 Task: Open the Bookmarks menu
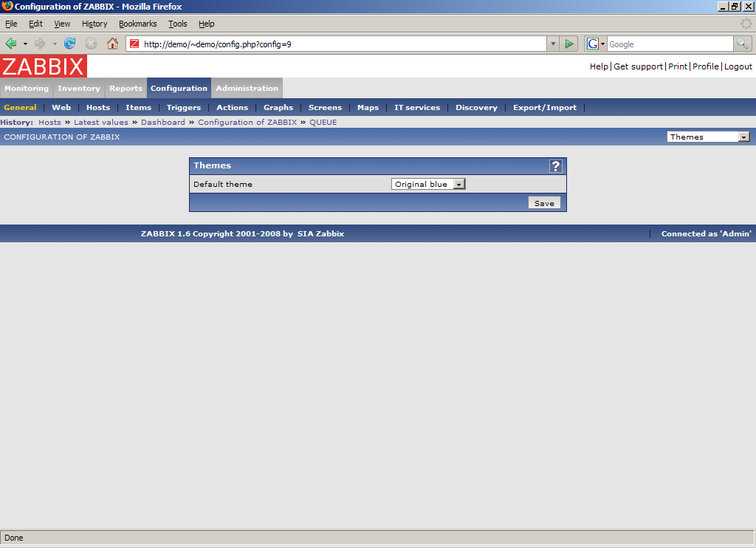click(138, 24)
